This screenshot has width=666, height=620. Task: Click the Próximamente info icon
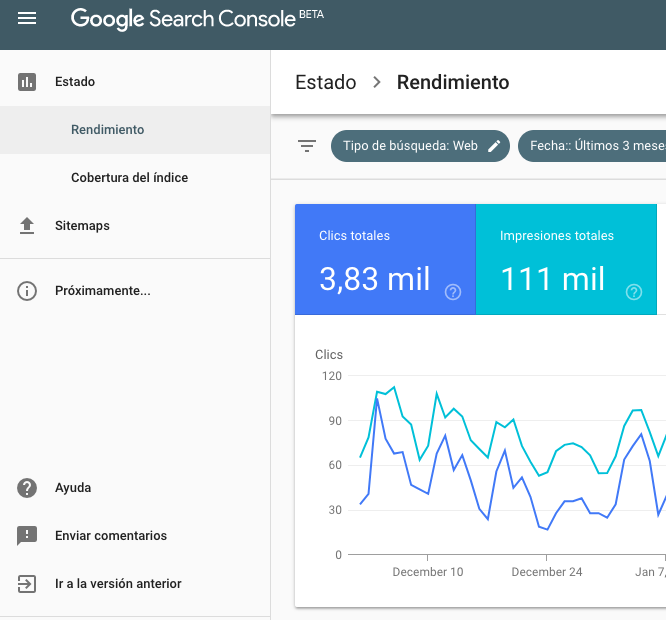pyautogui.click(x=27, y=292)
